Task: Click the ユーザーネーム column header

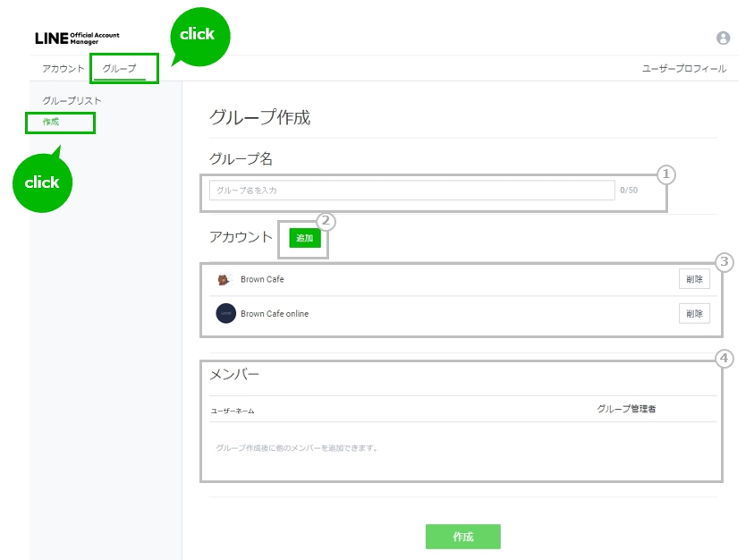Action: 233,411
